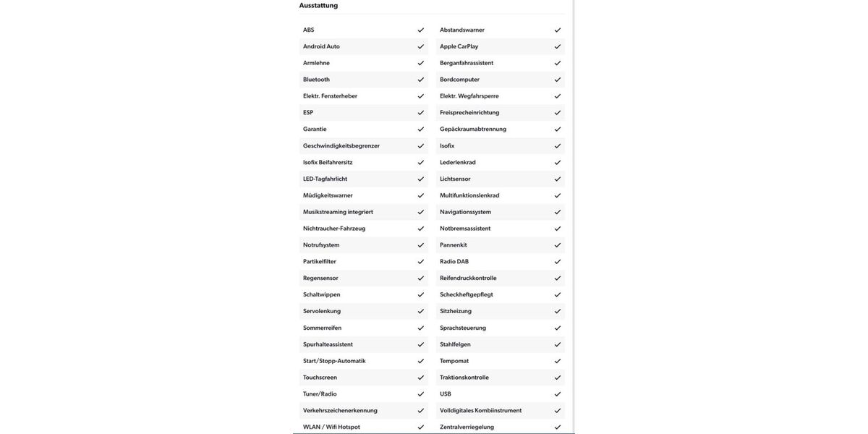Select the Multifunktionslenkrad entry
The image size is (868, 434).
pos(469,195)
